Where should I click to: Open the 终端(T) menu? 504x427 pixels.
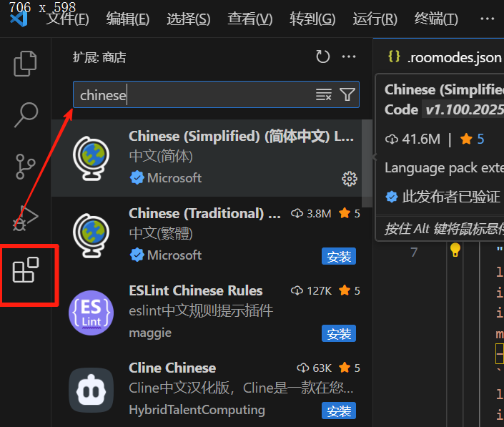pyautogui.click(x=436, y=19)
